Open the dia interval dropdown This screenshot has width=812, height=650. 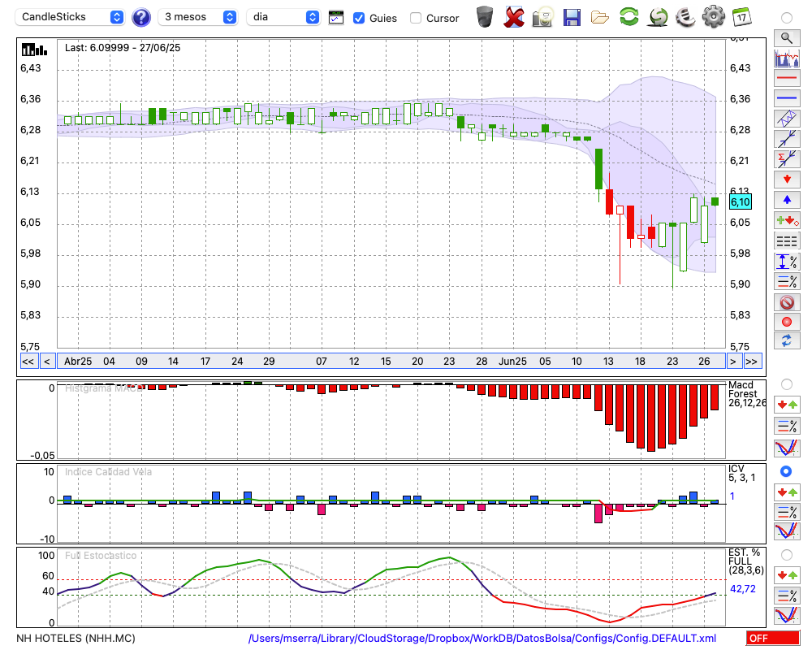click(x=283, y=17)
